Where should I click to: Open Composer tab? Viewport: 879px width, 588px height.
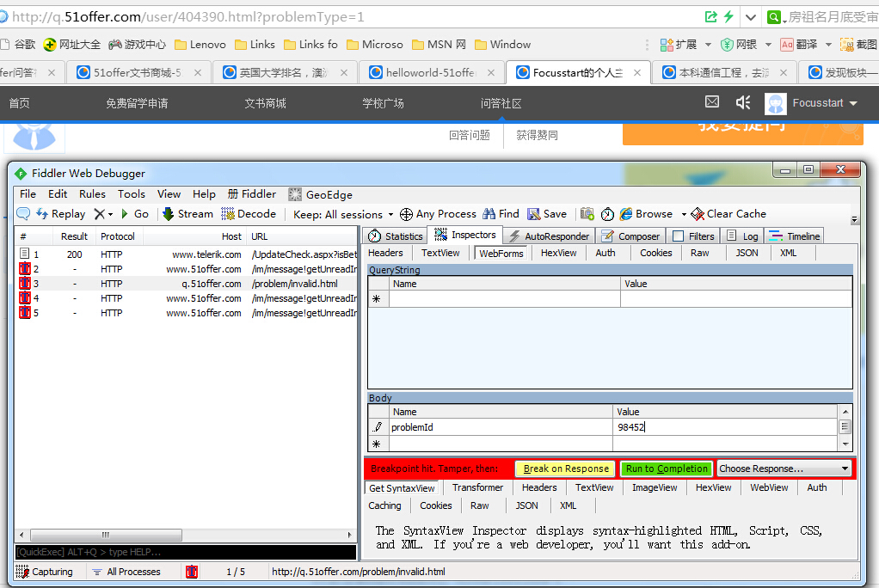pyautogui.click(x=630, y=236)
